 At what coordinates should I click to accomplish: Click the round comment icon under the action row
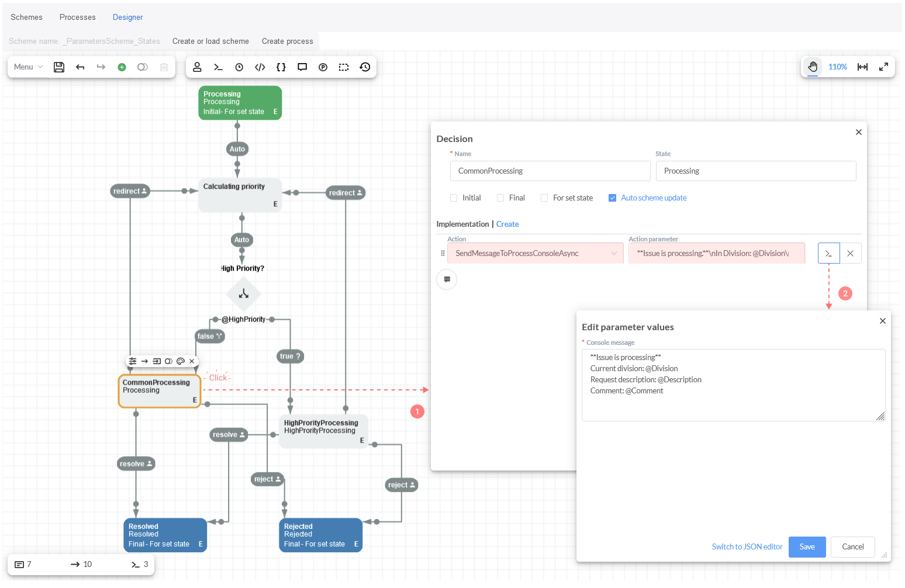point(447,279)
